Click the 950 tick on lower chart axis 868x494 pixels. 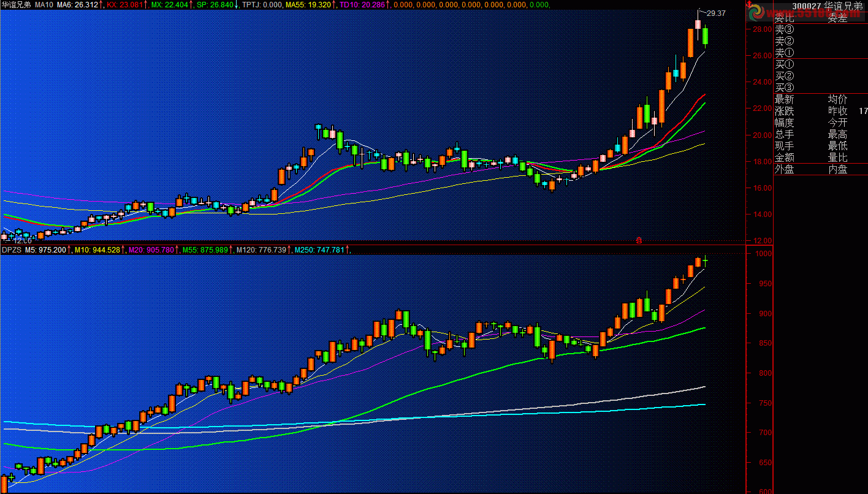[x=764, y=284]
